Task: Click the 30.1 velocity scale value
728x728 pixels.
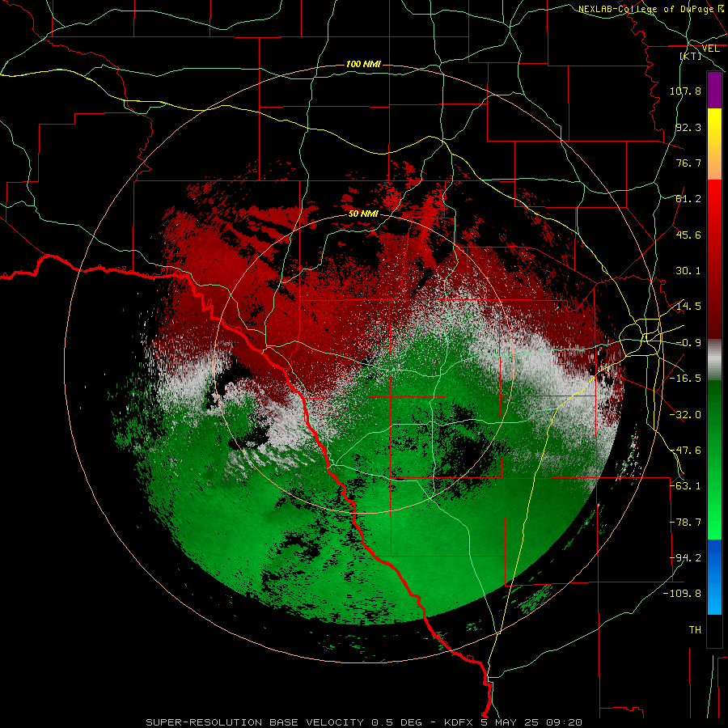Action: coord(688,271)
